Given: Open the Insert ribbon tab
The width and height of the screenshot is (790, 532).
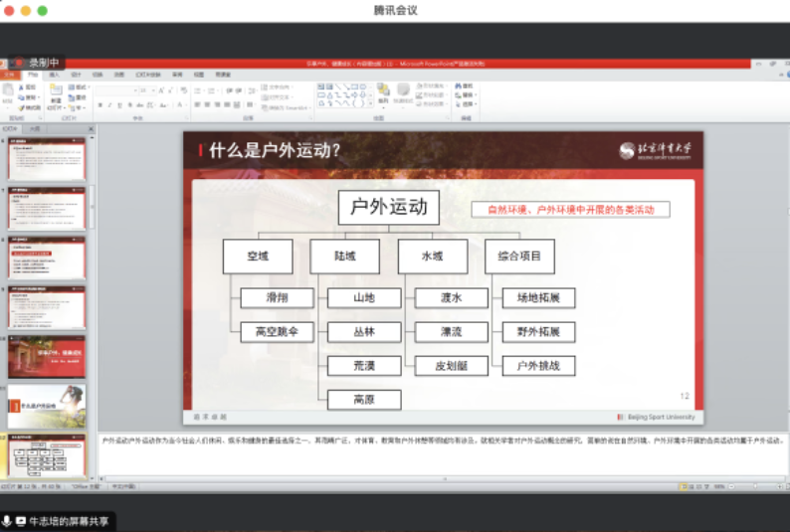Looking at the screenshot, I should coord(54,75).
